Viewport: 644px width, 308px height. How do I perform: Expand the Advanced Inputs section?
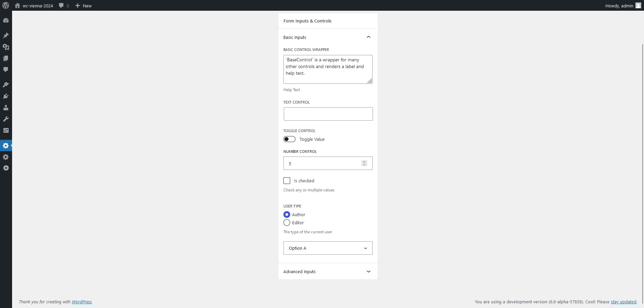[368, 271]
